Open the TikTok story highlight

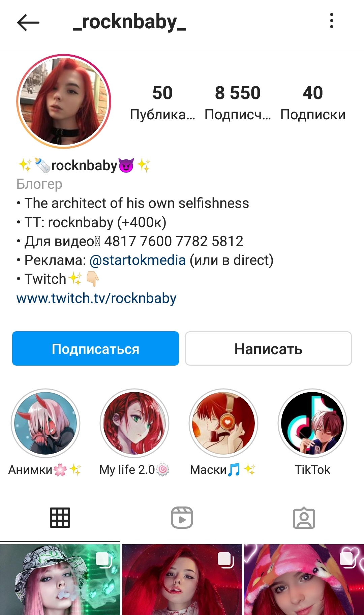click(x=312, y=423)
